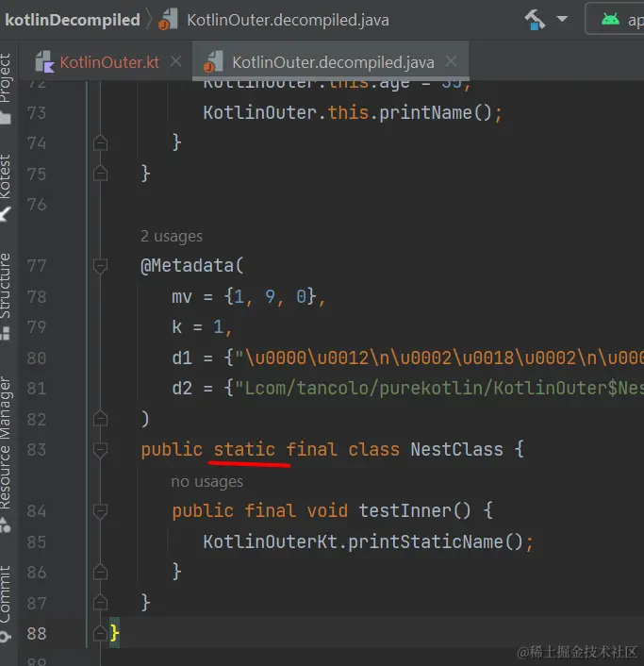Open the Project tool window
Viewport: 644px width, 666px height.
[5, 77]
